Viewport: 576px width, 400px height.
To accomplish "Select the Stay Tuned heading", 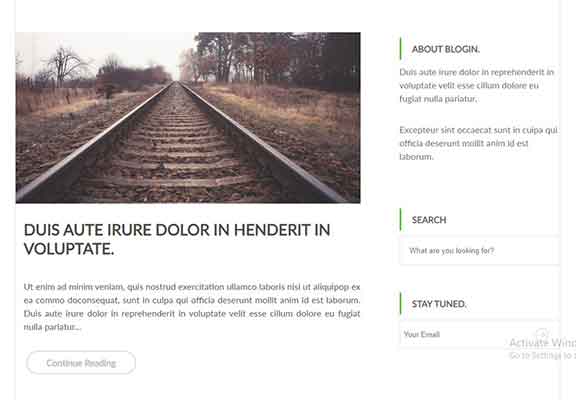I will [x=439, y=304].
